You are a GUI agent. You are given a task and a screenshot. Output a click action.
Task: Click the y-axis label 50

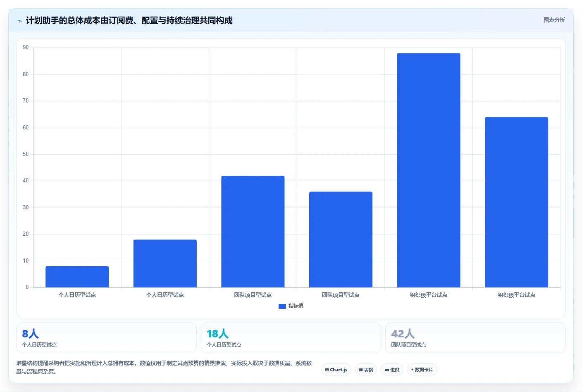(x=26, y=154)
